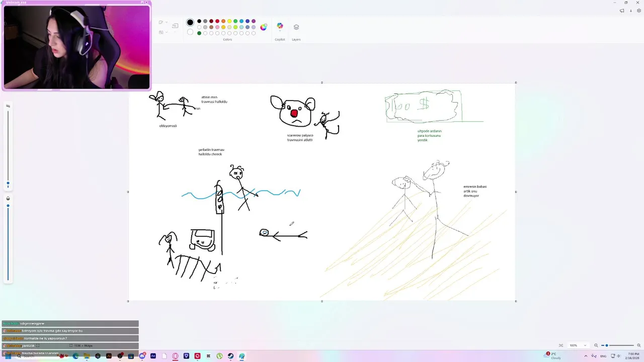Open Windows Start menu

[x=8, y=356]
